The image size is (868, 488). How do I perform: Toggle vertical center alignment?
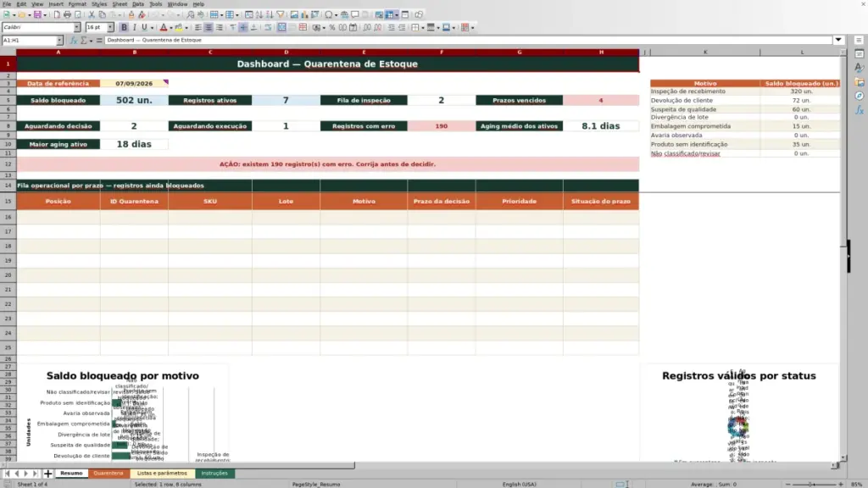pos(243,28)
